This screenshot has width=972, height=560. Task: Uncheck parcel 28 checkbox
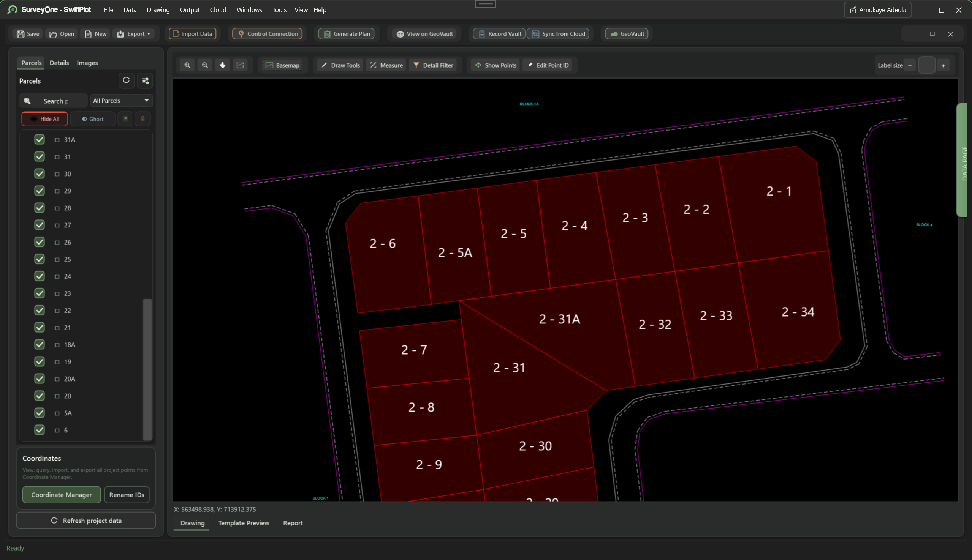[x=39, y=208]
